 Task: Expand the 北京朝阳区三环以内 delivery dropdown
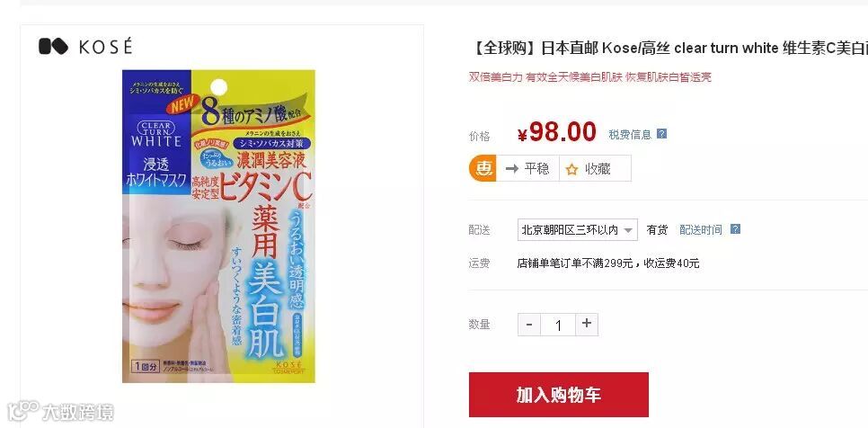coord(578,230)
